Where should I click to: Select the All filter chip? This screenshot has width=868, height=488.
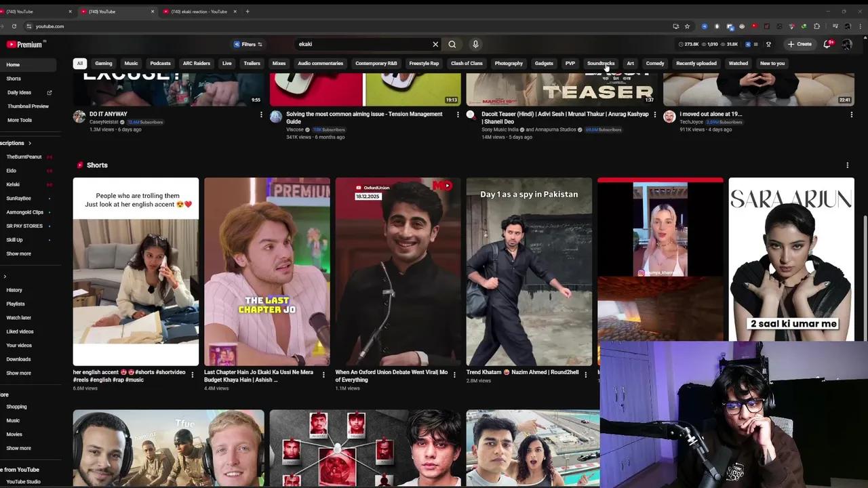79,63
